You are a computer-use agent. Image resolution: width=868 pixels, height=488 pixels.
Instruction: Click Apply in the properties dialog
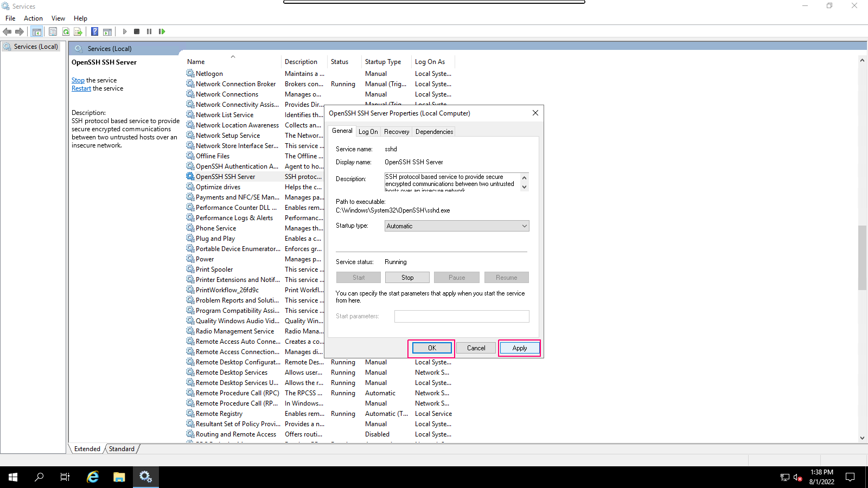[520, 348]
